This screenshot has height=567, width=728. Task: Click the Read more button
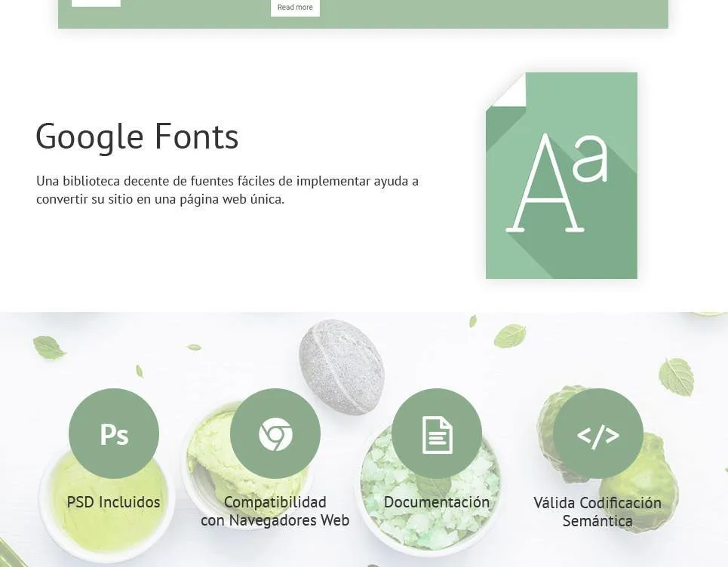[x=295, y=8]
